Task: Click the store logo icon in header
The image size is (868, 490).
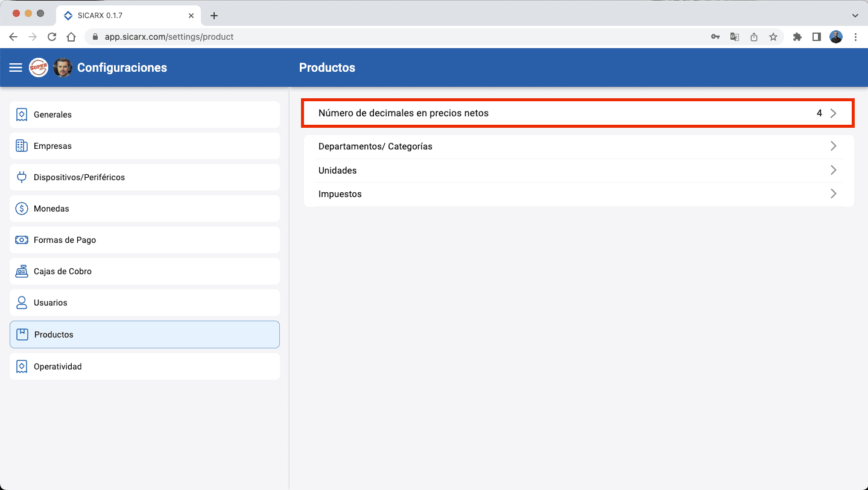Action: (39, 68)
